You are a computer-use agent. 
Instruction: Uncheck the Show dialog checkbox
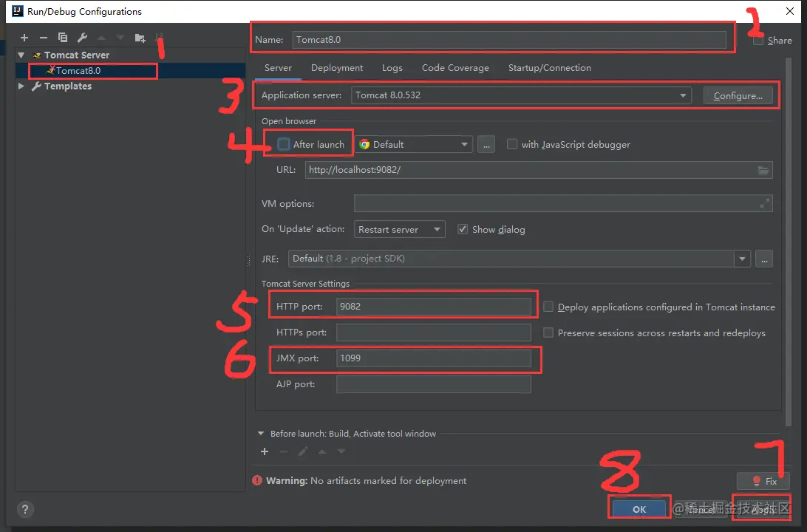(x=463, y=229)
